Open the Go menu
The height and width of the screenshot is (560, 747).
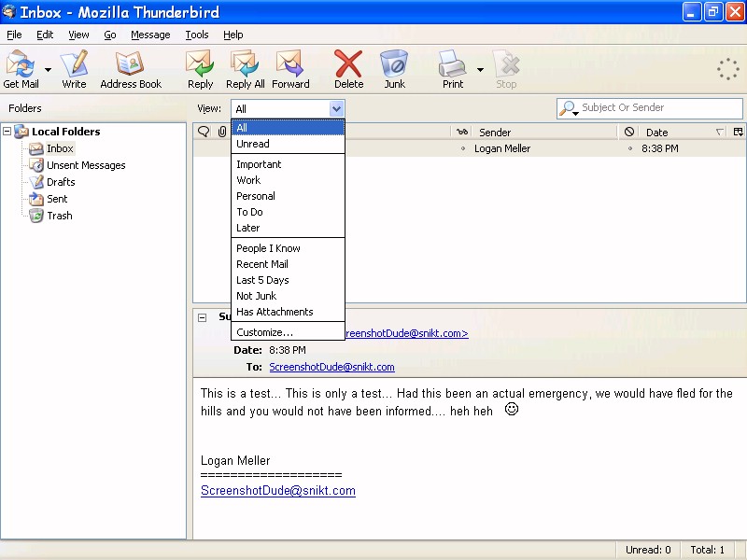(110, 35)
